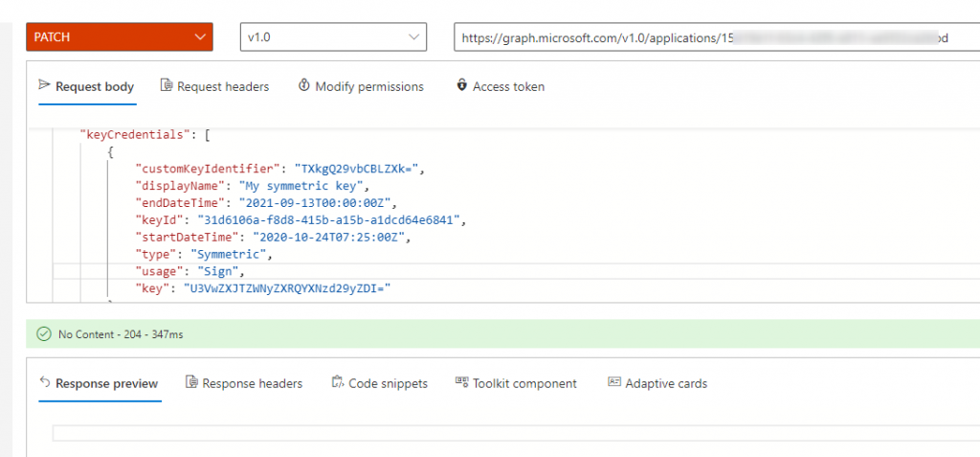Click the Toolkit component icon
980x457 pixels.
point(462,381)
